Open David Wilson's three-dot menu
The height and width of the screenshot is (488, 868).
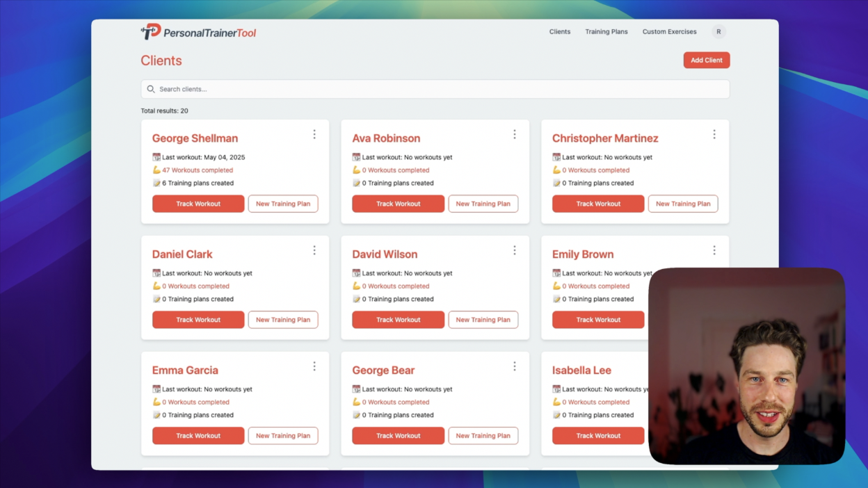click(x=515, y=250)
